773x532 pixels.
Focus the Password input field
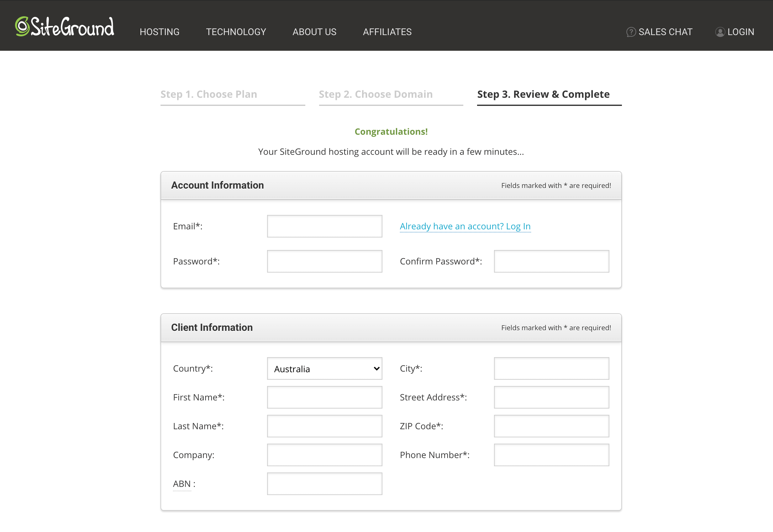point(324,261)
